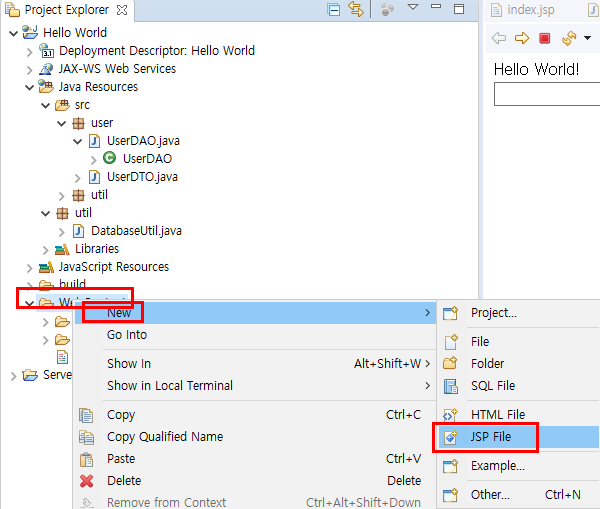This screenshot has height=509, width=600.
Task: Collapse the Hello World project node
Action: (x=13, y=33)
